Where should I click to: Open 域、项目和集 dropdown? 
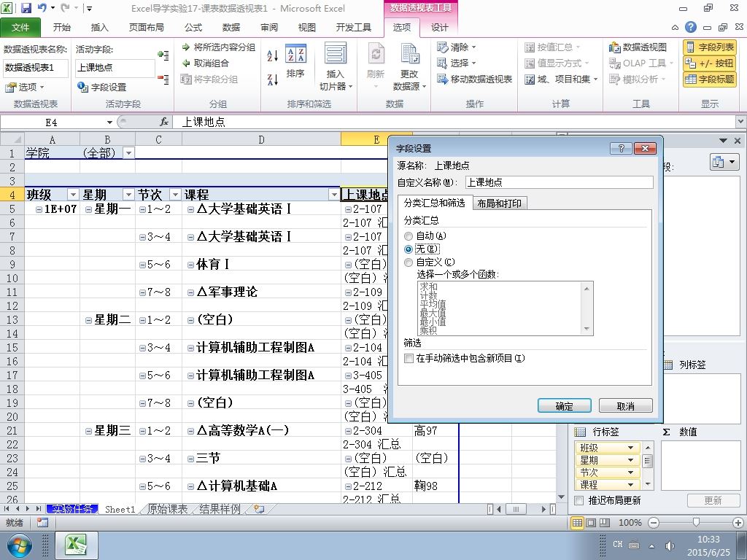(x=561, y=79)
